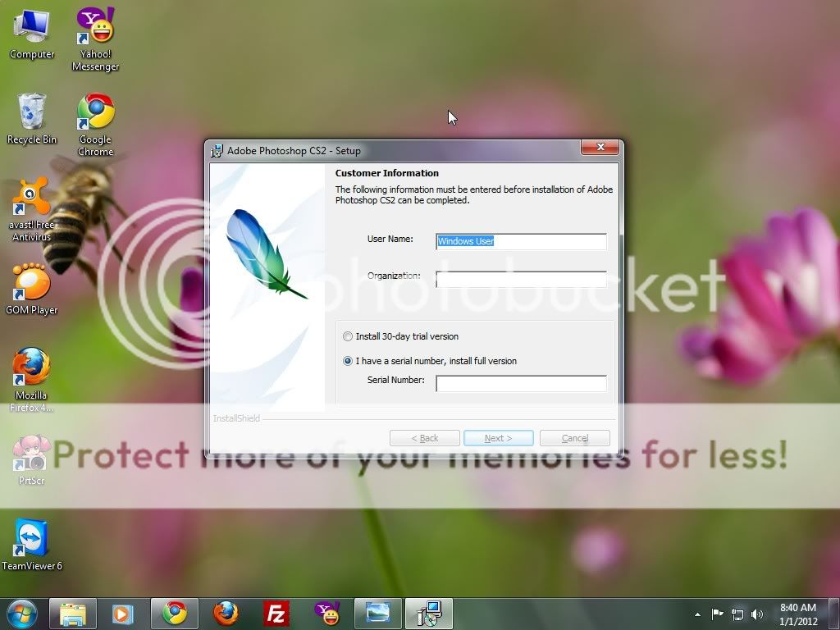Screen dimensions: 840x630
Task: Click Next to continue setup
Action: pos(498,438)
